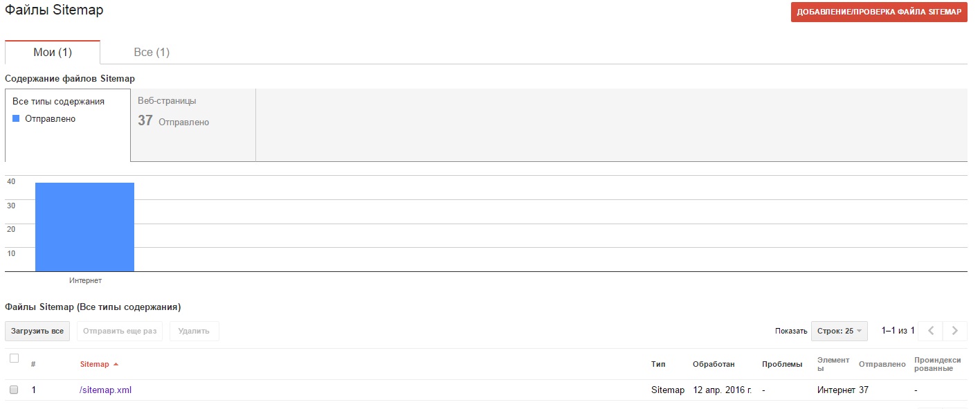This screenshot has height=409, width=980.
Task: Tick the select-all checkbox in table header
Action: [14, 358]
